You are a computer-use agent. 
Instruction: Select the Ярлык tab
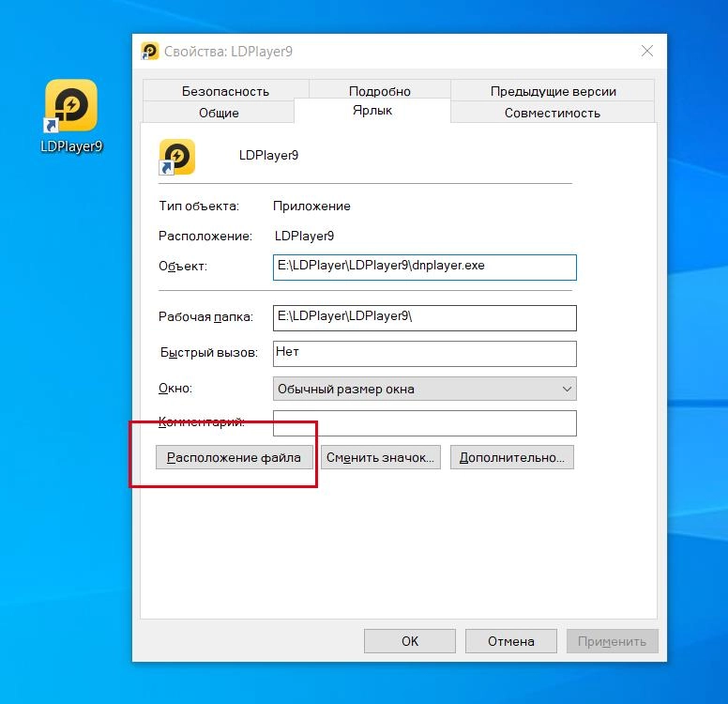(372, 111)
